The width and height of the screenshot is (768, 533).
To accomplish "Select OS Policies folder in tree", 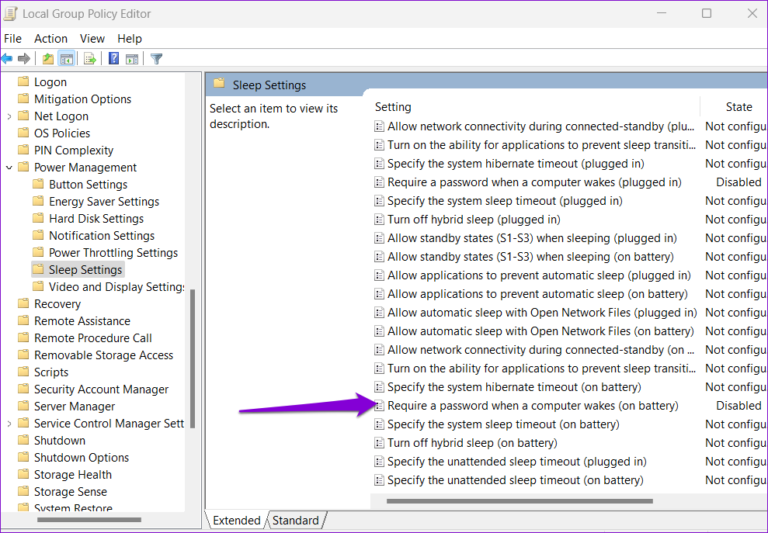I will pyautogui.click(x=62, y=133).
